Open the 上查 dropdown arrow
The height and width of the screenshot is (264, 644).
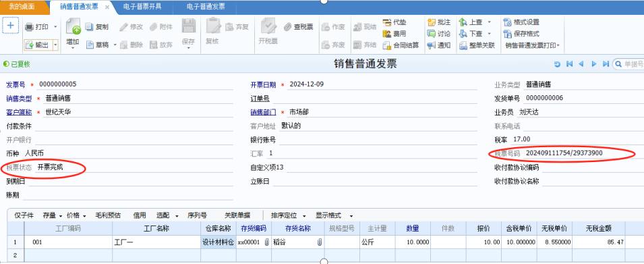pyautogui.click(x=489, y=22)
